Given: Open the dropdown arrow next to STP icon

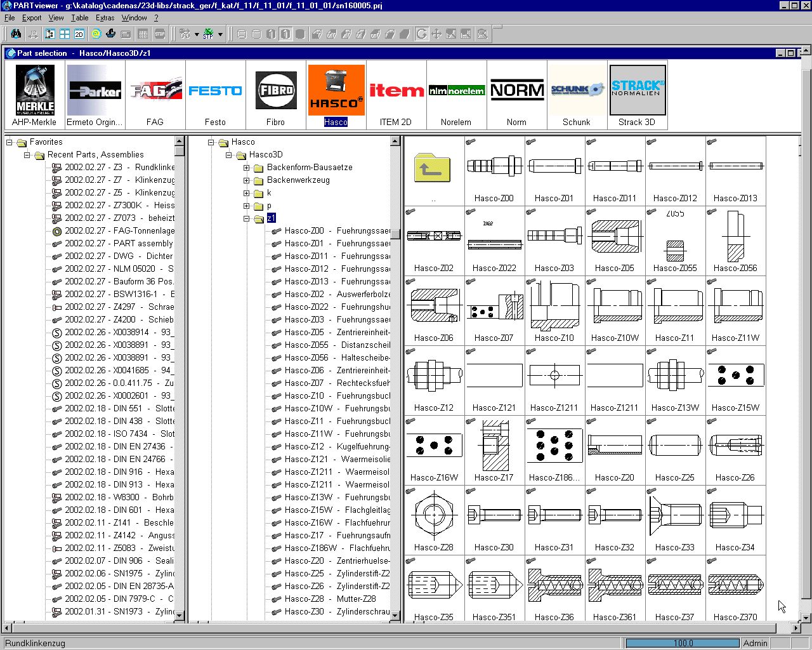Looking at the screenshot, I should (219, 34).
